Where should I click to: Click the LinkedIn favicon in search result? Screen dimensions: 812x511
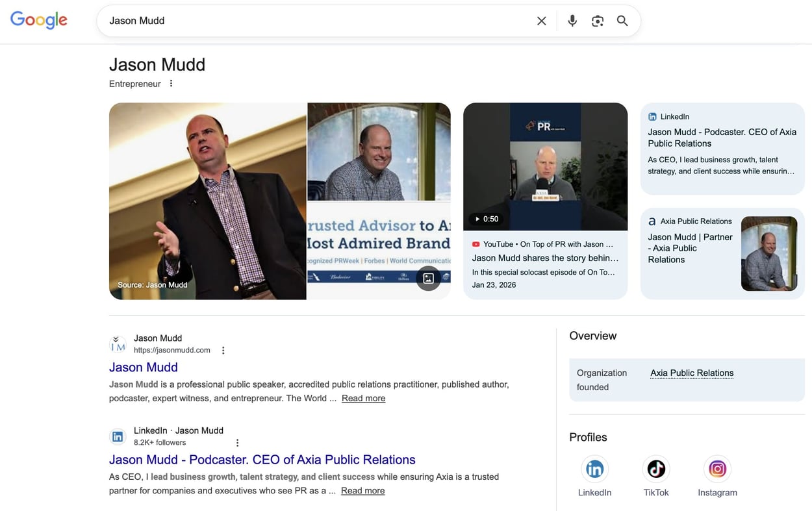(118, 436)
